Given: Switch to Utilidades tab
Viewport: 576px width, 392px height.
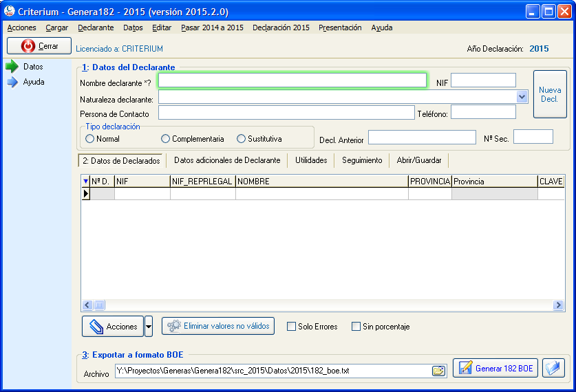Looking at the screenshot, I should tap(311, 160).
